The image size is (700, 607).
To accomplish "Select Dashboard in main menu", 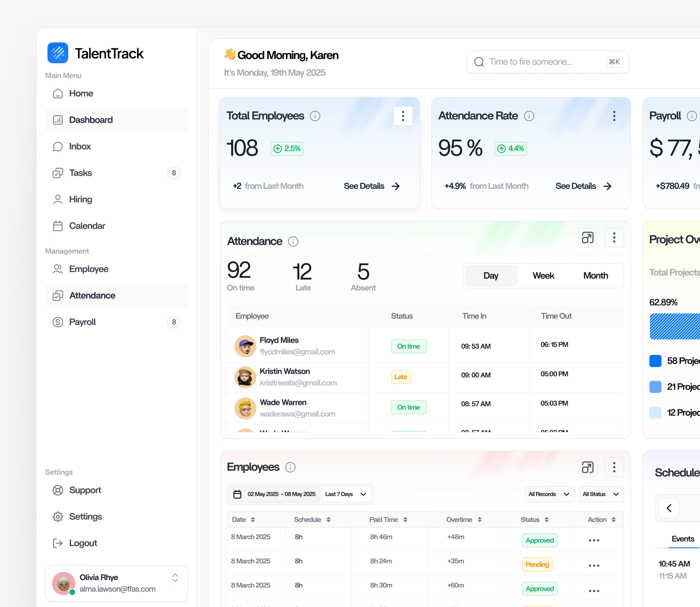I will [x=116, y=120].
